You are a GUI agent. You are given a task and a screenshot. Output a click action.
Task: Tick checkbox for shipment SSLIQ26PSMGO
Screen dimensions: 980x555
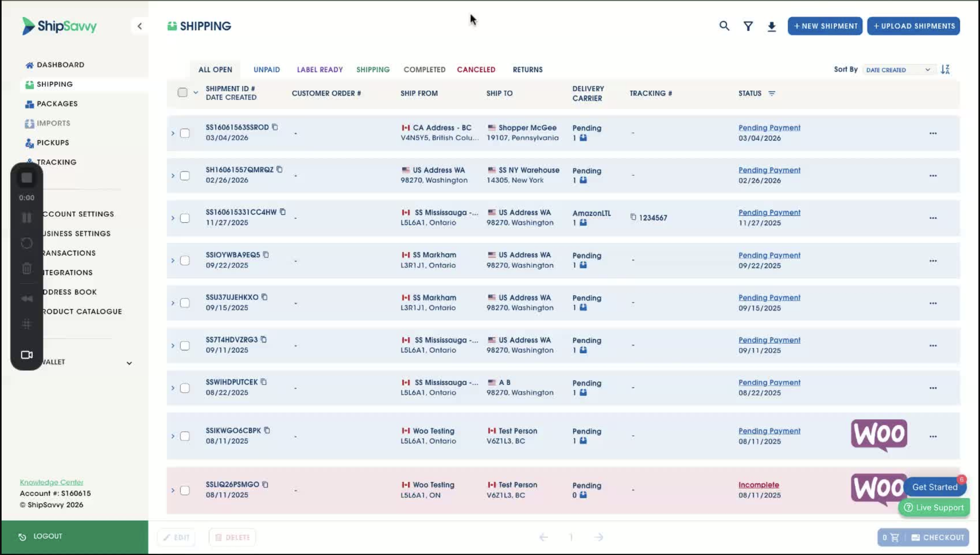click(185, 490)
